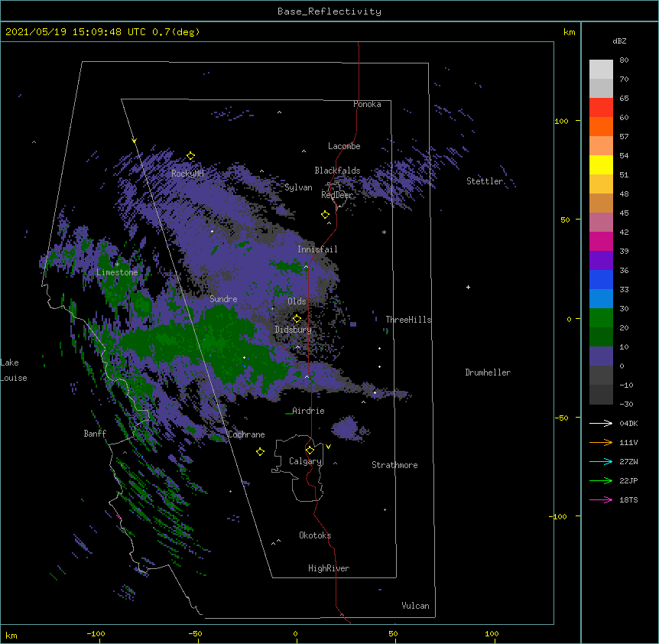Click the Cochrane label
Viewport: 659px width, 644px height.
(x=246, y=434)
